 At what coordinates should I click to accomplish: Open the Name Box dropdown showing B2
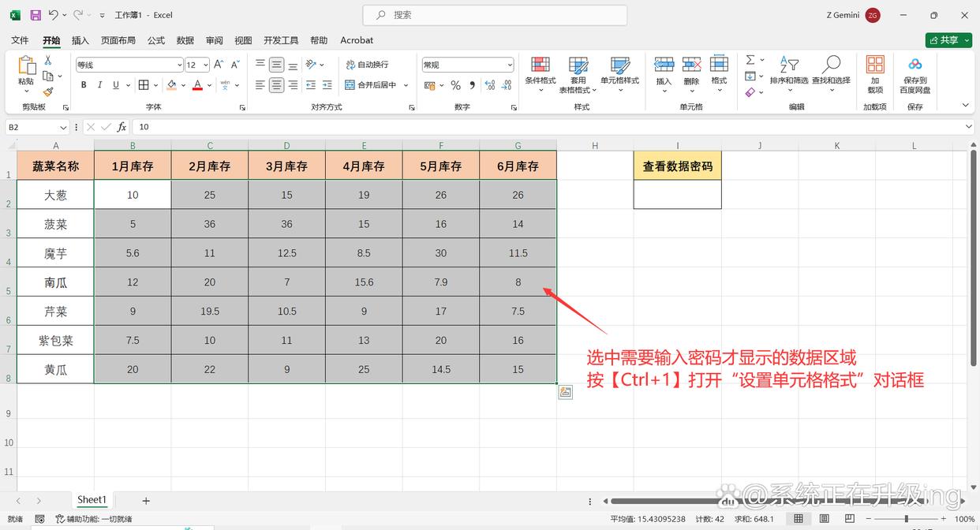[x=64, y=127]
